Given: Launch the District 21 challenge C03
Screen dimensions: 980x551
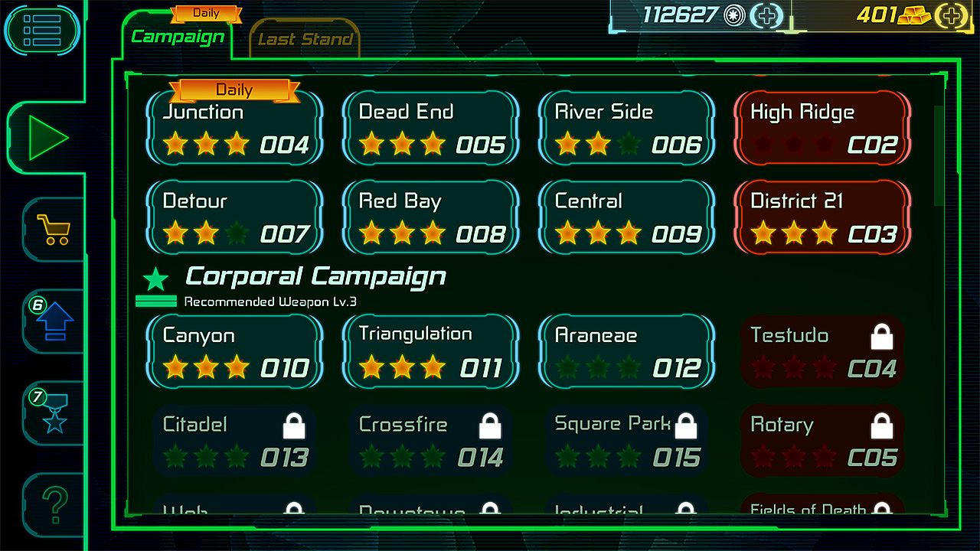Looking at the screenshot, I should (x=822, y=217).
